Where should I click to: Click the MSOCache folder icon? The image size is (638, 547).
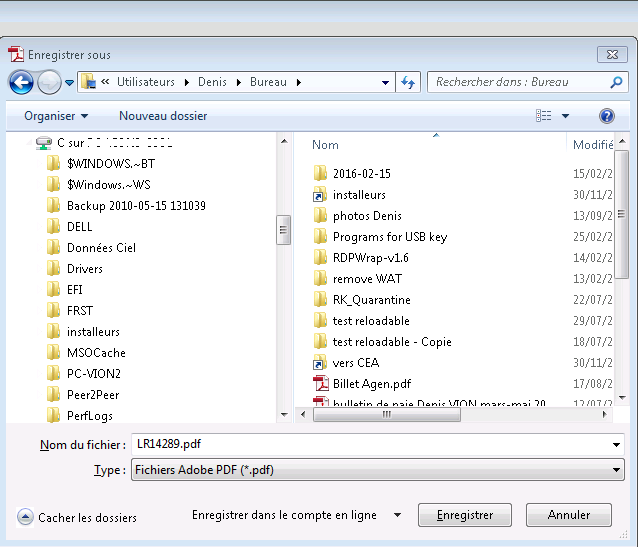[x=53, y=353]
